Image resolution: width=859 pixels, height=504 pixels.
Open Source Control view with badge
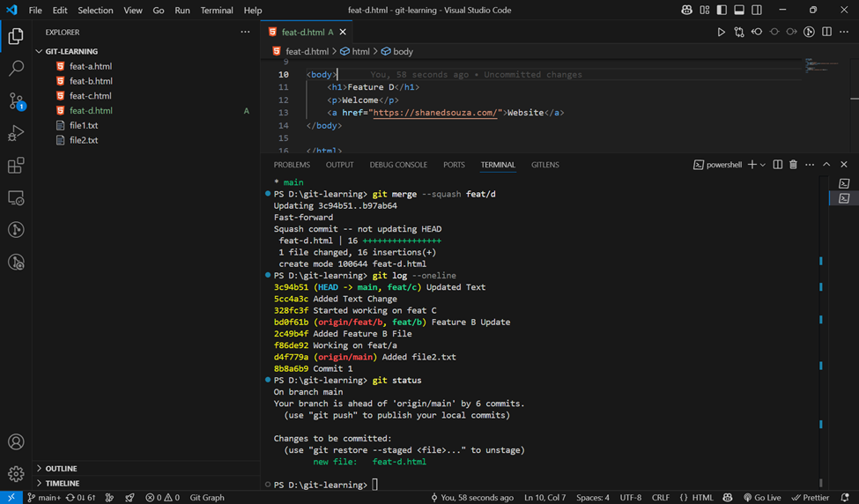pyautogui.click(x=16, y=100)
